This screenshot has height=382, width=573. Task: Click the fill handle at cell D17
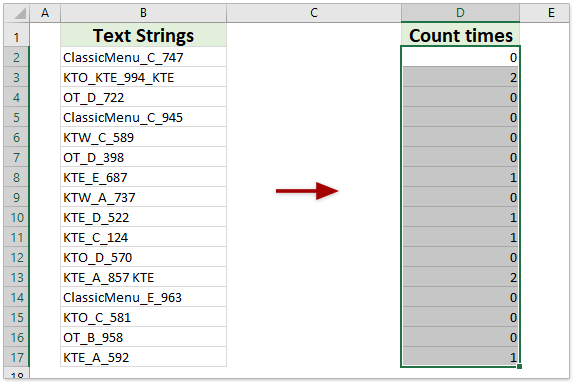pyautogui.click(x=519, y=366)
